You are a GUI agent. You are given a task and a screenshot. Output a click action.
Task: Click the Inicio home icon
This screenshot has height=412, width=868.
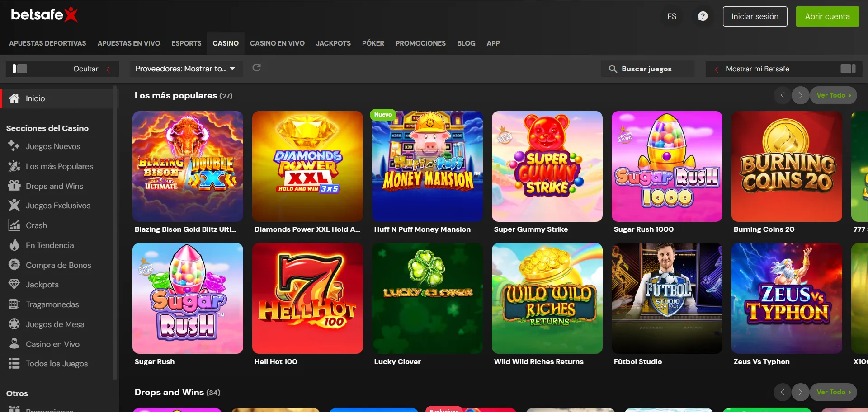point(14,98)
